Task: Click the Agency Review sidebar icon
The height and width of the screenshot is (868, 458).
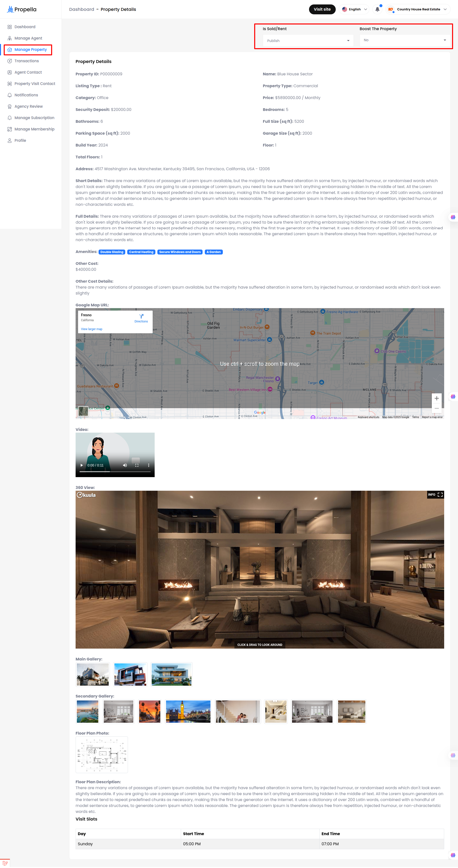Action: tap(10, 106)
